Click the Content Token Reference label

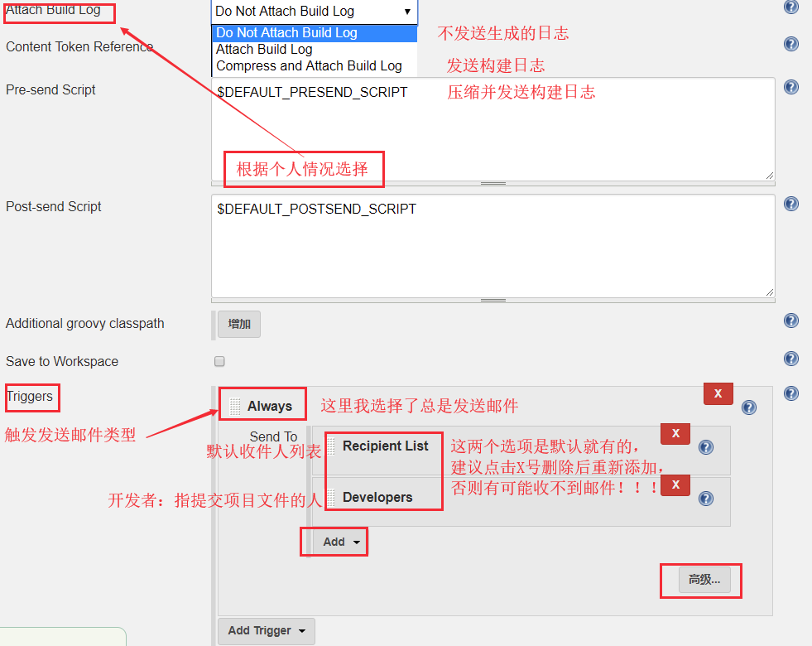(x=79, y=46)
